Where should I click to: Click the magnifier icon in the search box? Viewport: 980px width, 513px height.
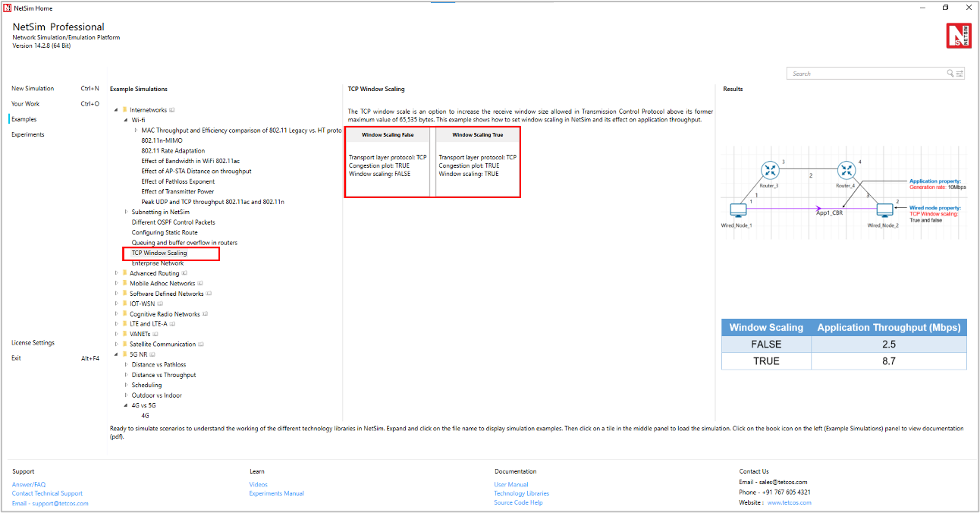(x=950, y=74)
